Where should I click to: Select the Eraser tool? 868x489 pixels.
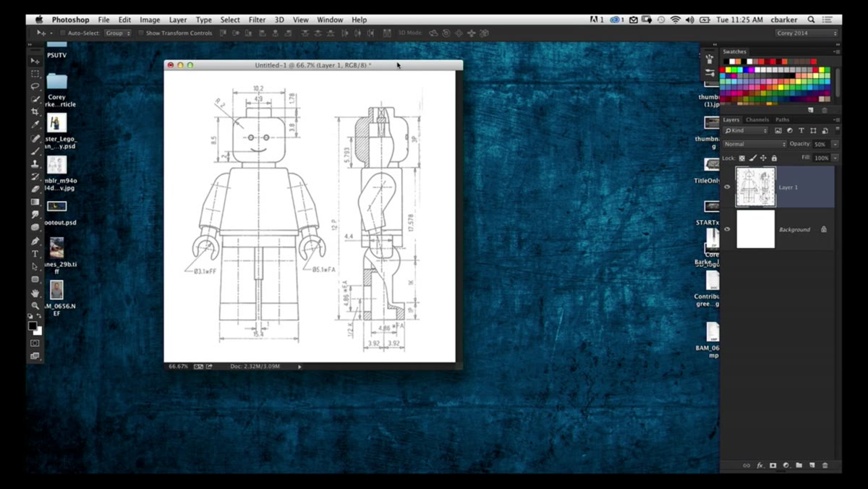[35, 190]
